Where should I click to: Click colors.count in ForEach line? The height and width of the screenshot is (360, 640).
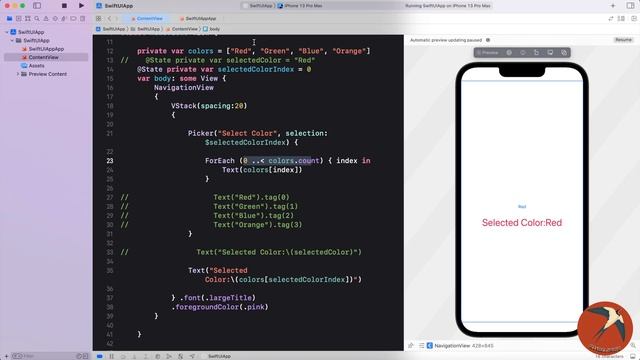[x=294, y=161]
